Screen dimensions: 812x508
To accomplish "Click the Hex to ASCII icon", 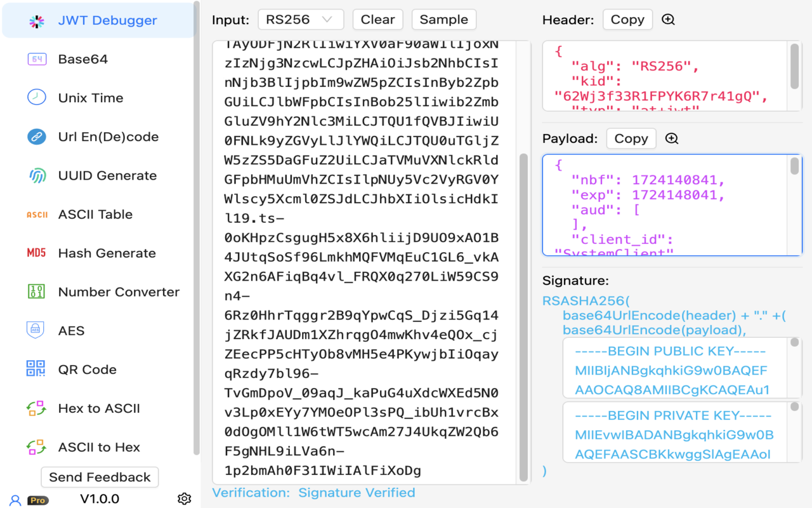I will coord(36,408).
